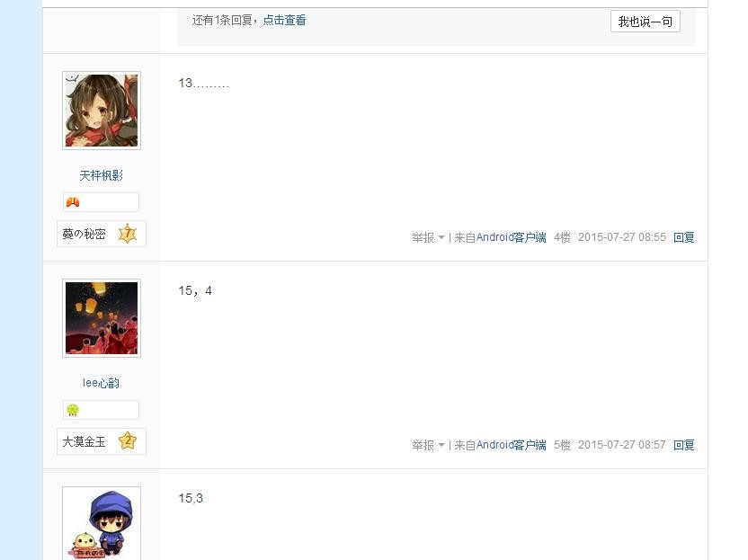
Task: Open 天枰枫影's anime girl avatar
Action: 102,111
